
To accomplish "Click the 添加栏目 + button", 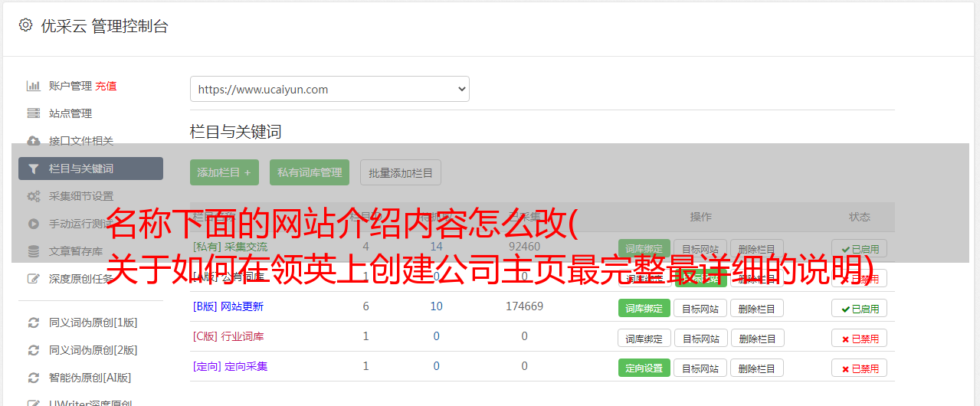I will pyautogui.click(x=225, y=172).
